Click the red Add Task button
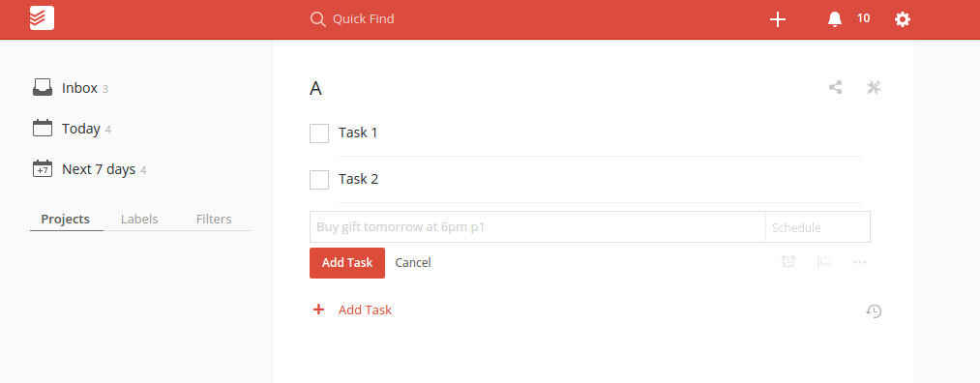 tap(347, 262)
